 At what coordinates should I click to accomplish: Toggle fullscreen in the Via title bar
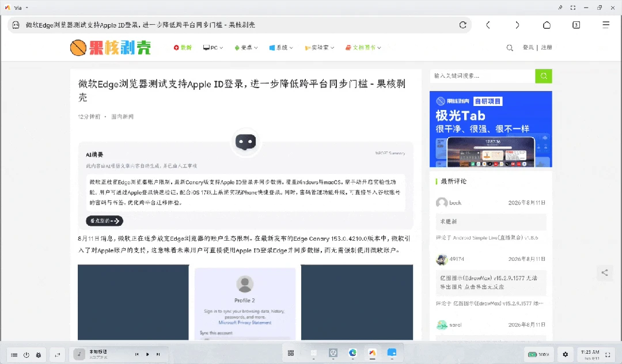[x=573, y=7]
